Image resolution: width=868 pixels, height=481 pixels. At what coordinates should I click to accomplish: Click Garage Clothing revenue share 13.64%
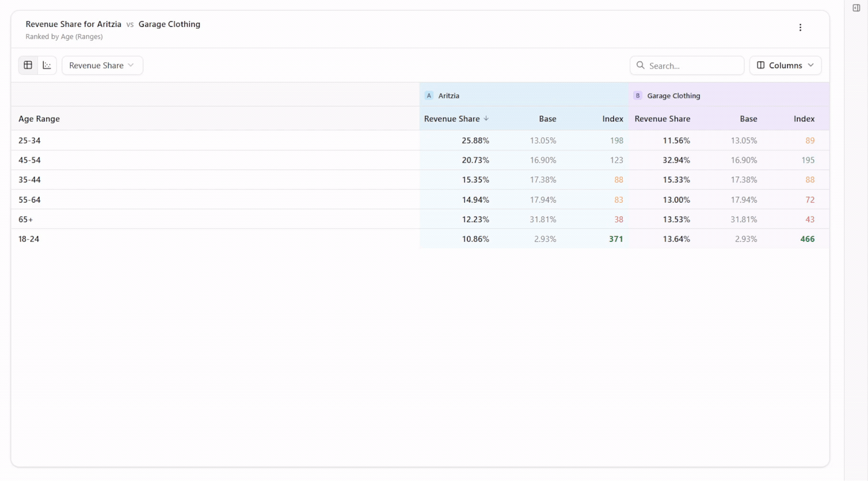676,239
